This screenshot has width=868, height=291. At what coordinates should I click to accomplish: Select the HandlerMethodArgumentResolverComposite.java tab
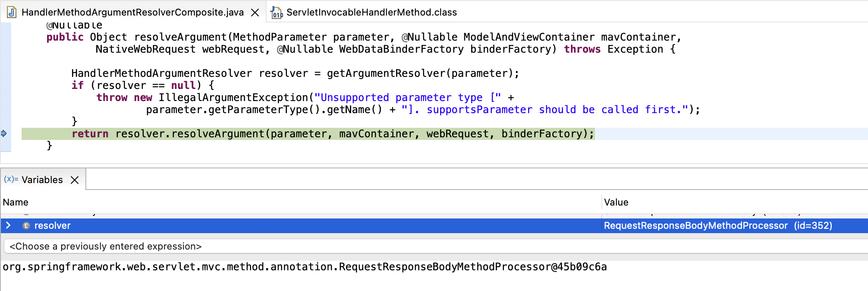tap(132, 13)
